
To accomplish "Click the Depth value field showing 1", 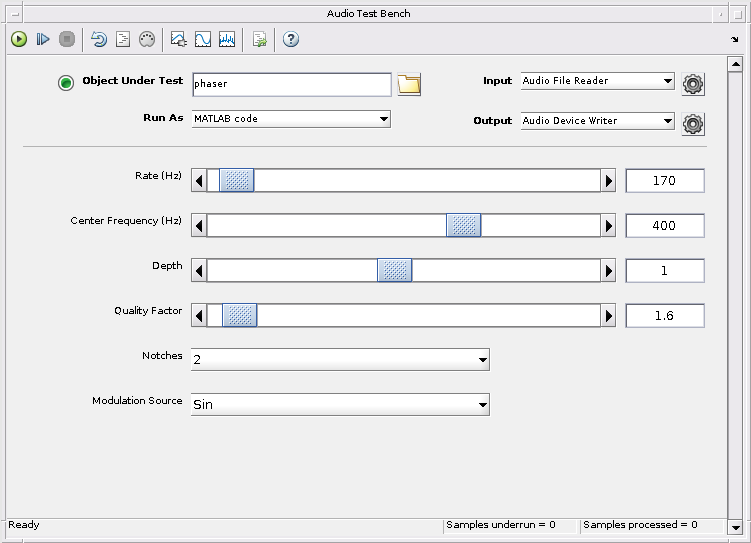I will coord(665,271).
